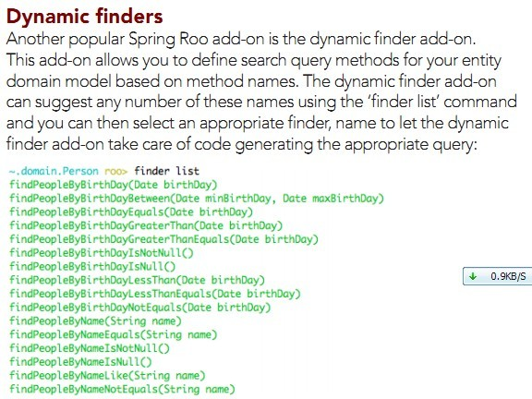The width and height of the screenshot is (532, 399).
Task: Click findPeopleByBirthDayGreaterThan(Date birthDay) line
Action: (146, 225)
